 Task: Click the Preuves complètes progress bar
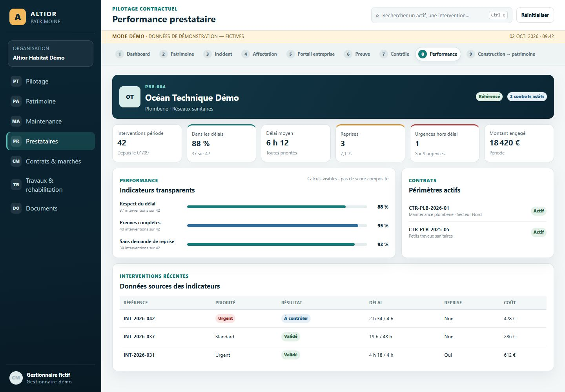tap(277, 225)
